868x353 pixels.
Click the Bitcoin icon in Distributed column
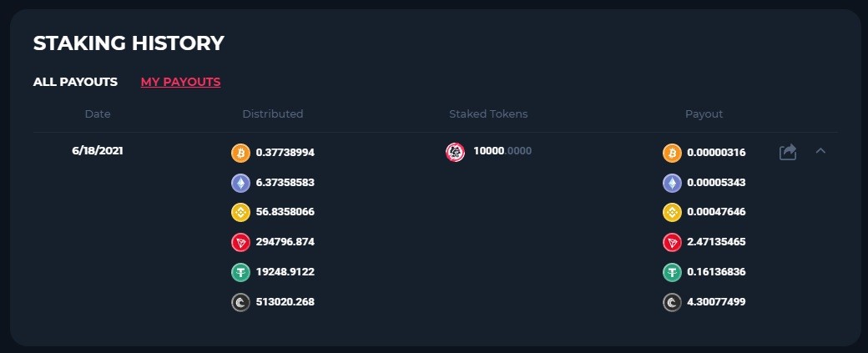tap(240, 153)
